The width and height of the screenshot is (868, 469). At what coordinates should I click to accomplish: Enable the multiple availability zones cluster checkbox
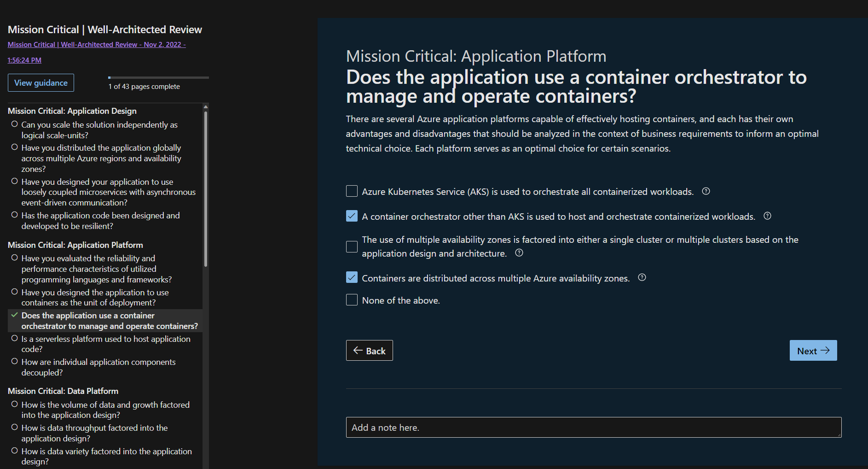[x=352, y=246]
